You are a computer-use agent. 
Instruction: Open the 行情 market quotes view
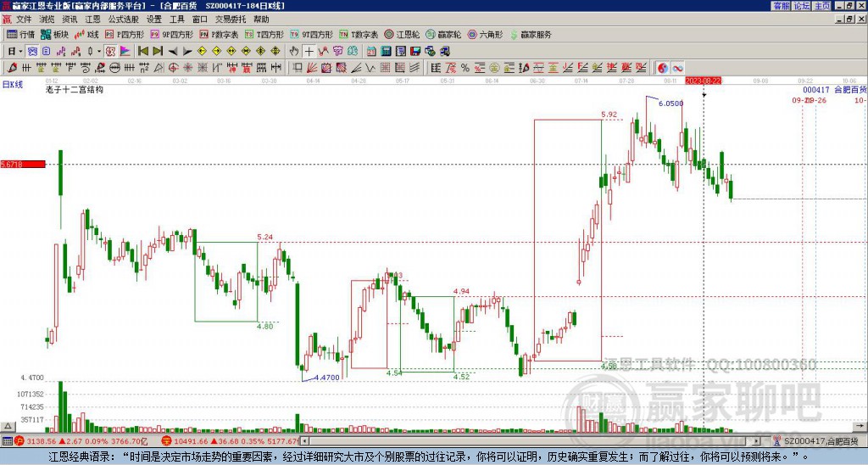tap(20, 34)
